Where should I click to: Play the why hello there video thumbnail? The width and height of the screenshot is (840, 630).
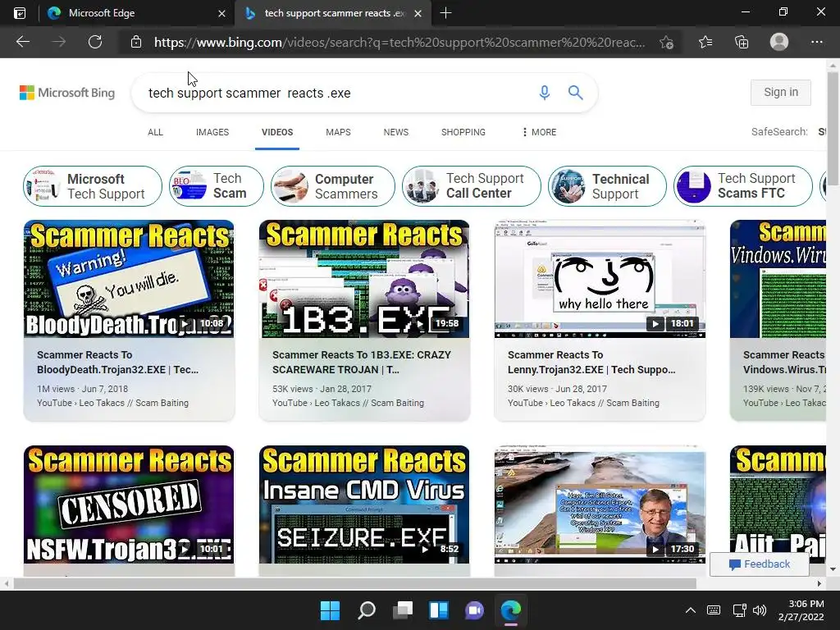[600, 279]
